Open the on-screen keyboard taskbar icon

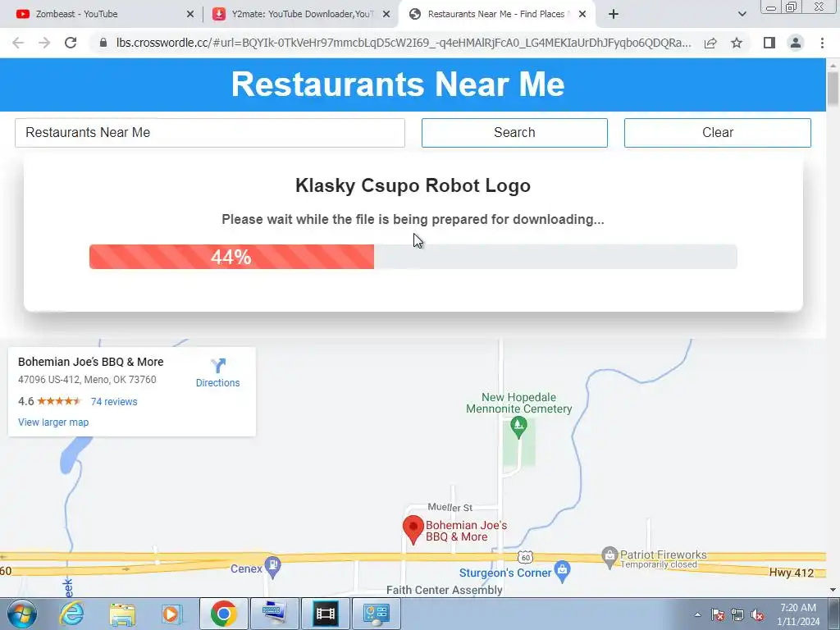(x=274, y=614)
